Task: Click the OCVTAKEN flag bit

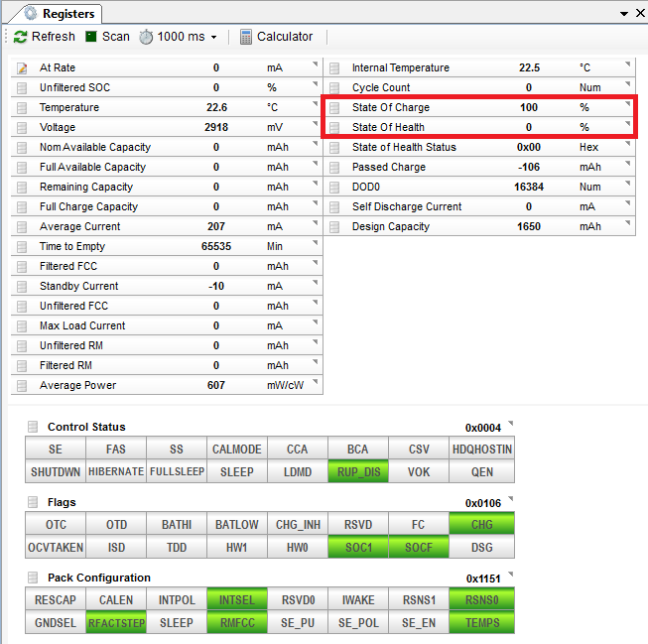Action: tap(56, 547)
